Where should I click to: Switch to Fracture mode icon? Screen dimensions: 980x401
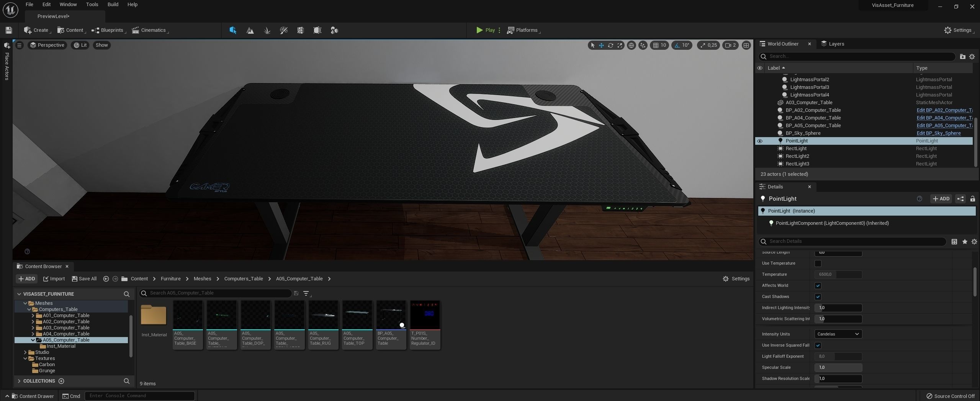tap(301, 30)
